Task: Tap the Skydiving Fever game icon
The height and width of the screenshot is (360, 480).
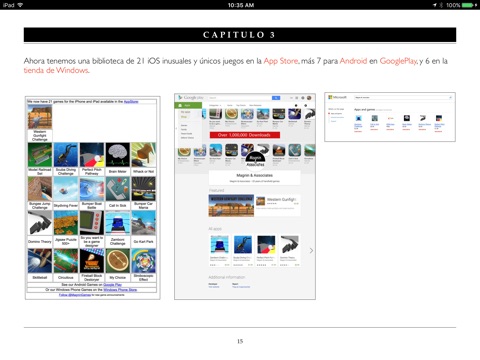Action: (x=66, y=189)
